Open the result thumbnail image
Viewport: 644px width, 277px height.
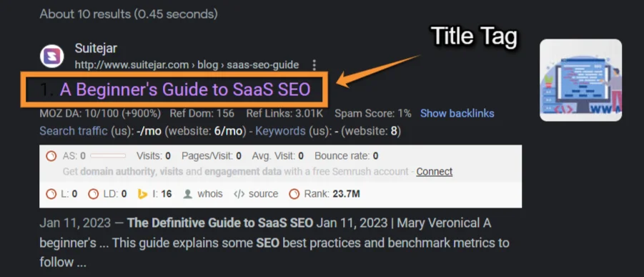tap(580, 80)
